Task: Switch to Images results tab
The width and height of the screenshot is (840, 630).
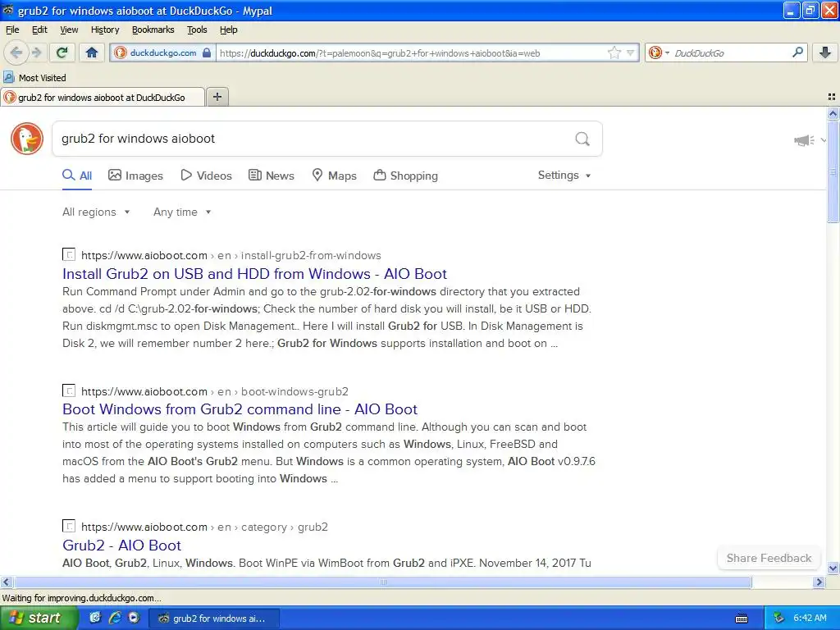Action: (x=135, y=176)
